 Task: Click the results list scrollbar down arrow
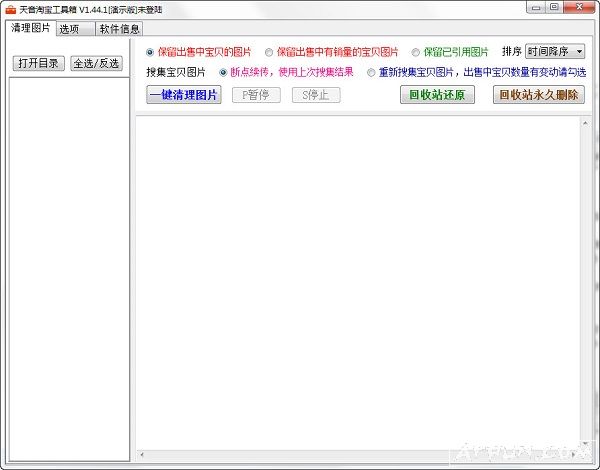[585, 444]
